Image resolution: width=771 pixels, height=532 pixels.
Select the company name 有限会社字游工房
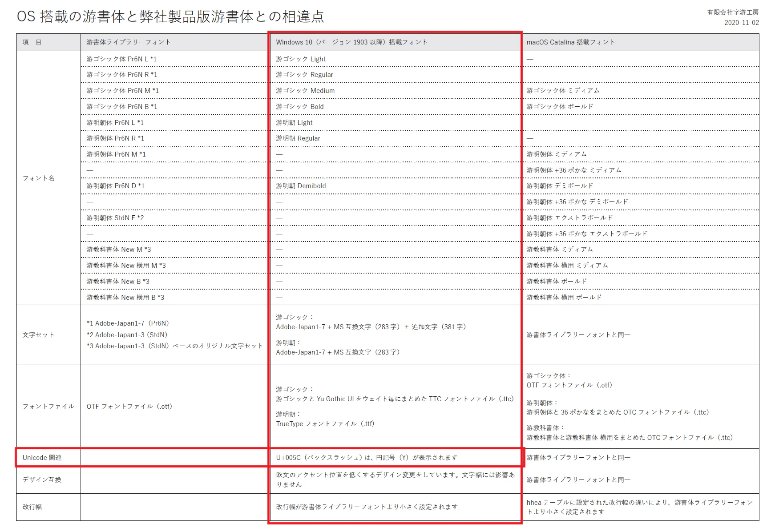tap(733, 12)
